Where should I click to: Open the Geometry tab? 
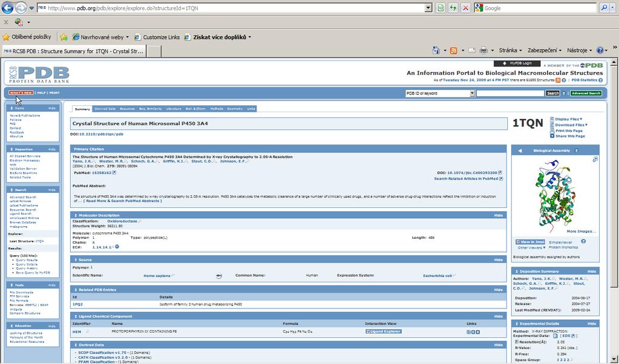tap(235, 109)
